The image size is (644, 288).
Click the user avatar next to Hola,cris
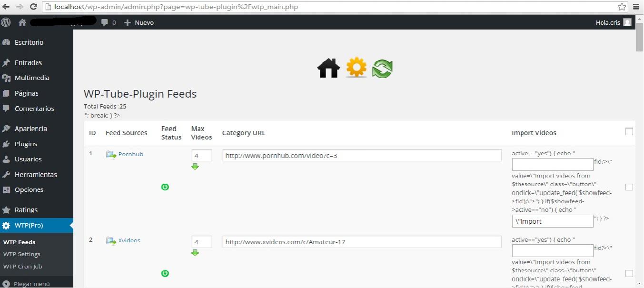click(627, 22)
